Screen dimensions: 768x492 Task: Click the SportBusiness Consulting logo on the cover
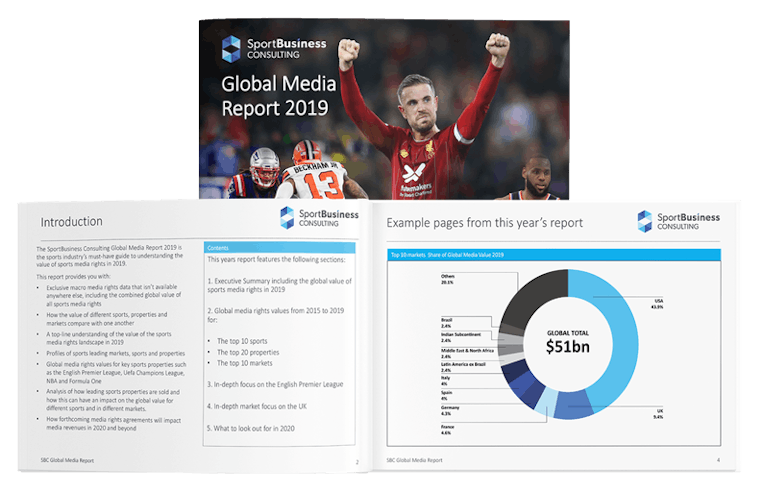click(x=274, y=49)
